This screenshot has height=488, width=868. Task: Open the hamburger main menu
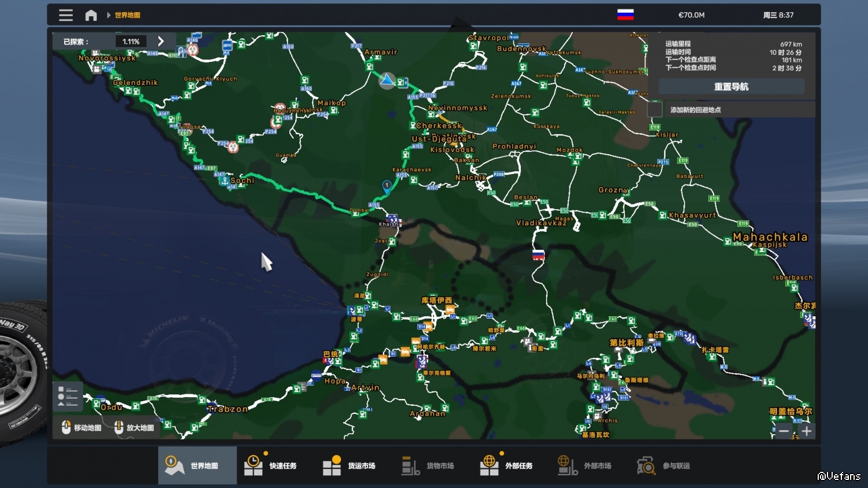click(66, 15)
